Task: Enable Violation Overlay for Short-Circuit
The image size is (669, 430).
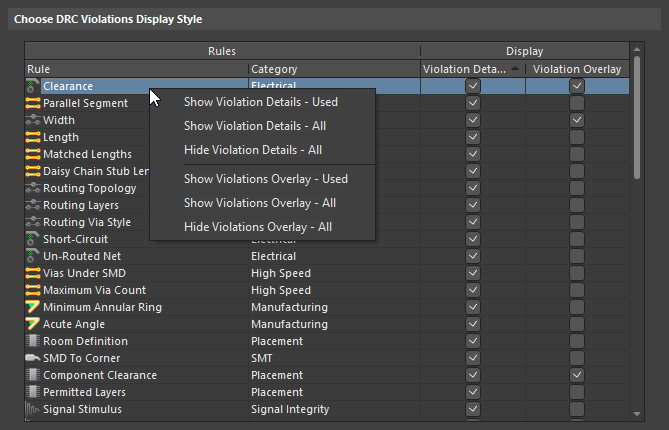Action: pyautogui.click(x=577, y=239)
